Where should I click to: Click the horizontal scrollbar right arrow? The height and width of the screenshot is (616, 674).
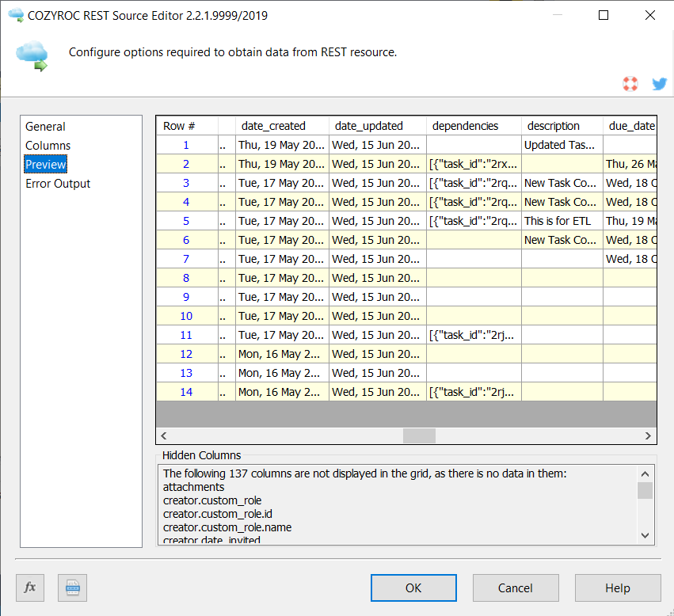click(649, 435)
